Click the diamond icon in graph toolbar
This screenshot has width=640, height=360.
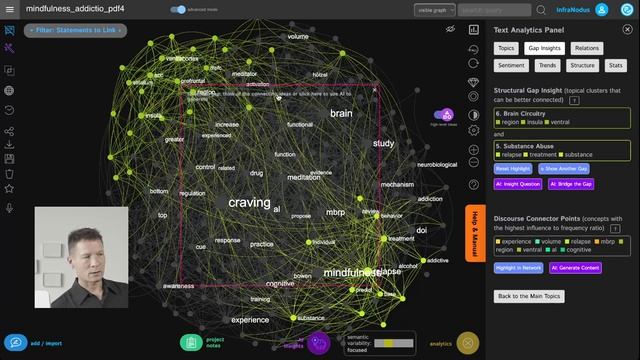pos(473,82)
